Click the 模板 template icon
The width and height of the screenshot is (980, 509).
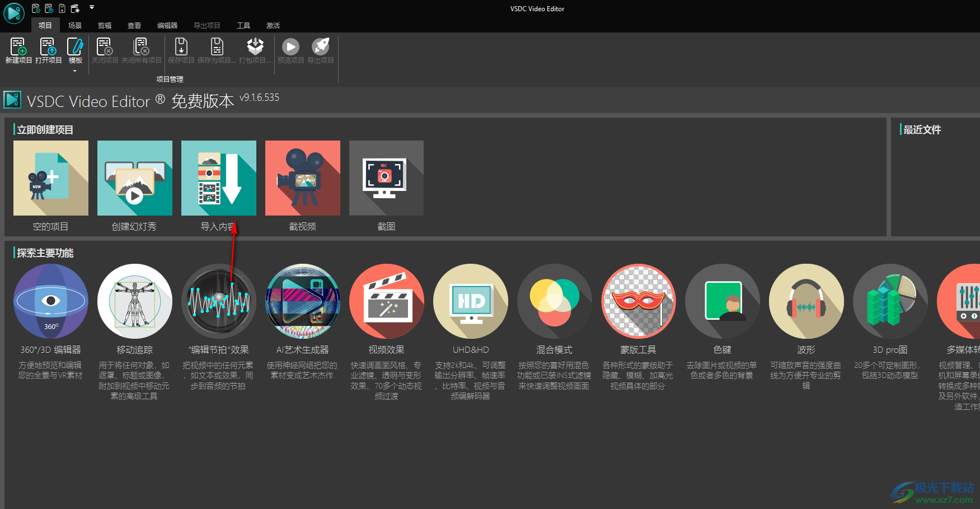click(75, 47)
